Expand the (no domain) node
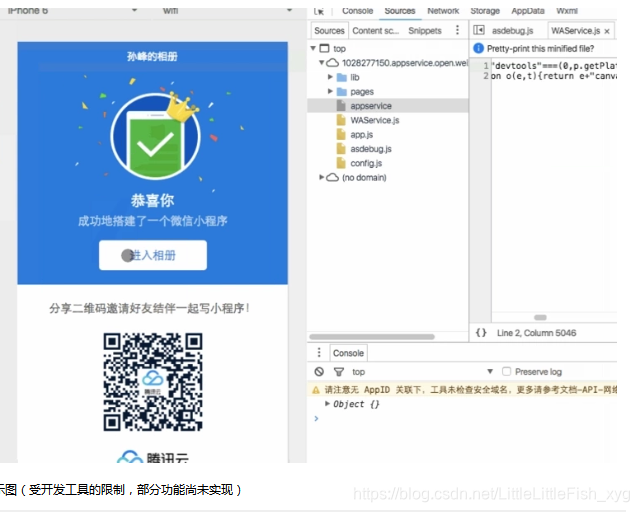The width and height of the screenshot is (639, 512). click(x=322, y=177)
